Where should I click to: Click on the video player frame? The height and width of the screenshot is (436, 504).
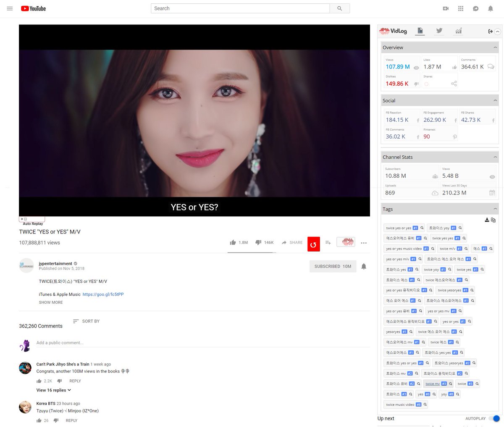pyautogui.click(x=194, y=121)
